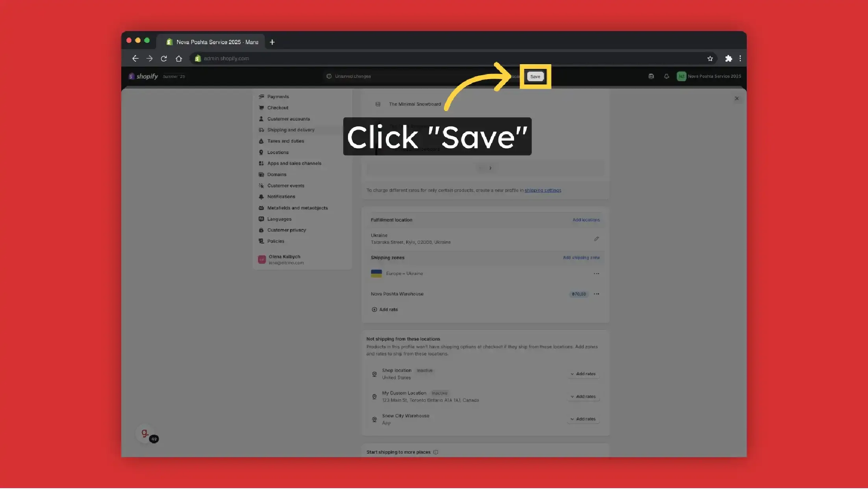Screen dimensions: 868x489
Task: Click Add shipping zone link
Action: [x=581, y=257]
